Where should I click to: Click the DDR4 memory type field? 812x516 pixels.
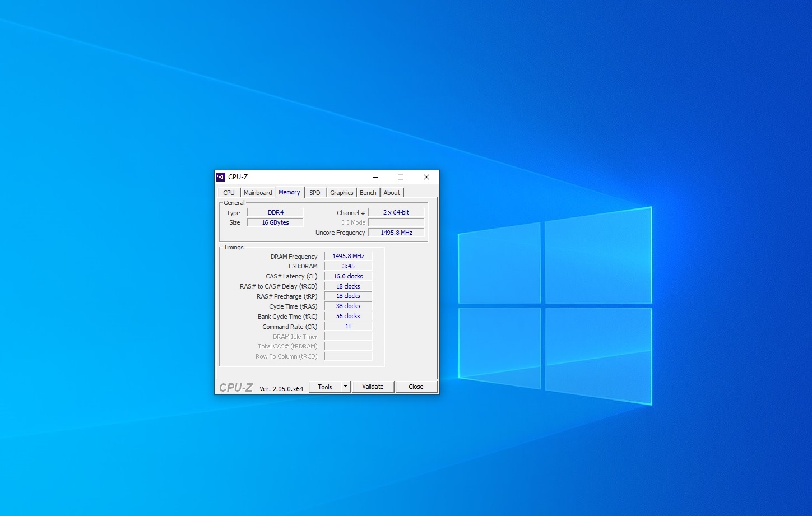tap(275, 213)
